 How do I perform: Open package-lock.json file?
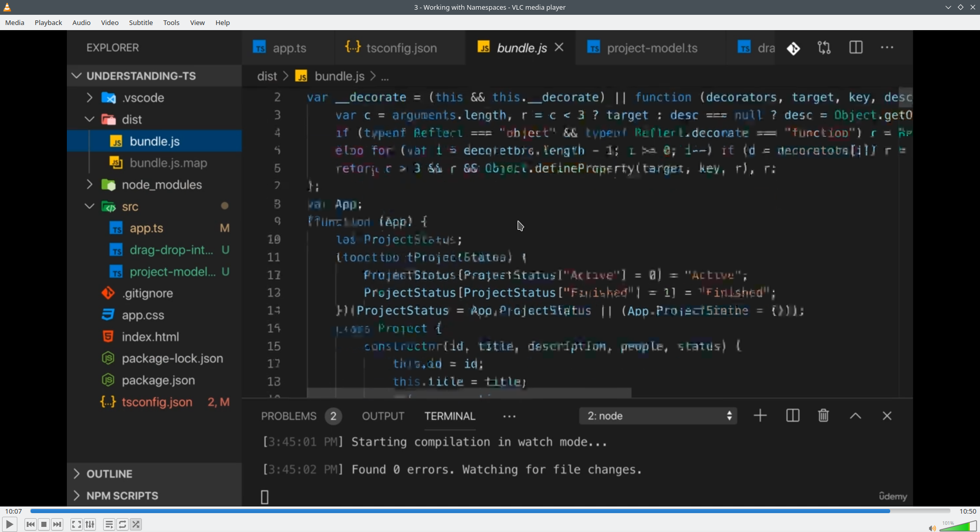[x=155, y=359]
